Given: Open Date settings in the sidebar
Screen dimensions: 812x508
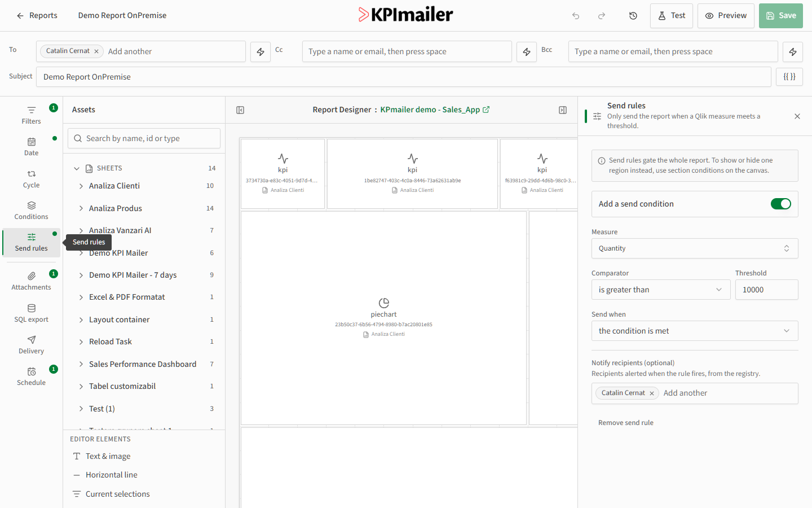Looking at the screenshot, I should coord(32,147).
